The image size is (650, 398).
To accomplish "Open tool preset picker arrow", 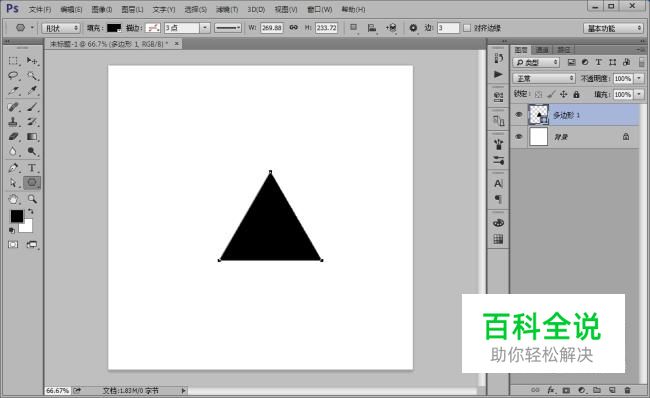I will [32, 28].
